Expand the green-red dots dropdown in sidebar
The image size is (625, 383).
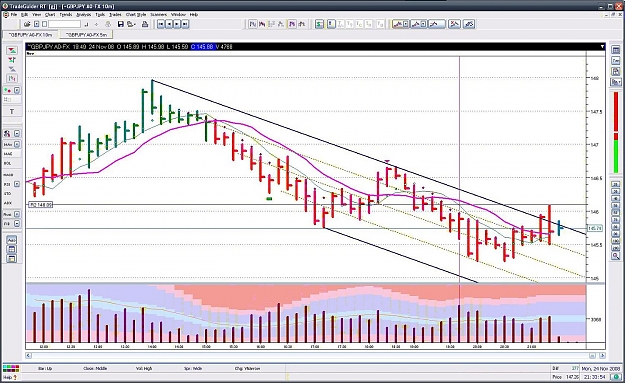tap(17, 90)
